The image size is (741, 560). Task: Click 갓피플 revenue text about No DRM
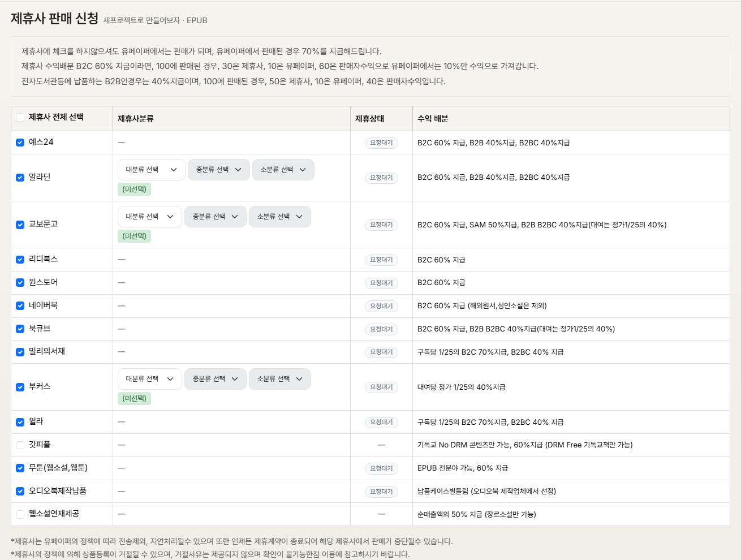[x=525, y=445]
